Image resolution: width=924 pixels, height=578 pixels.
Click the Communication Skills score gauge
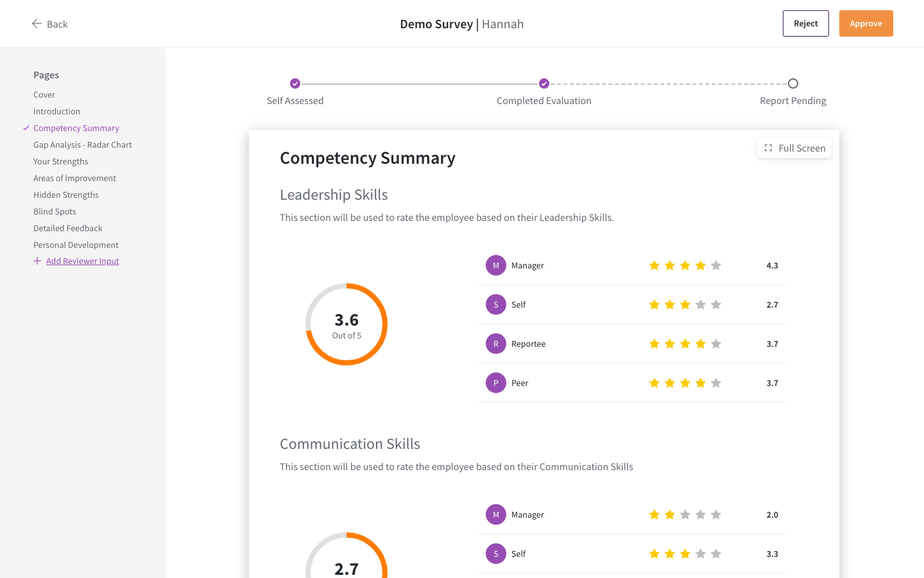(x=346, y=565)
